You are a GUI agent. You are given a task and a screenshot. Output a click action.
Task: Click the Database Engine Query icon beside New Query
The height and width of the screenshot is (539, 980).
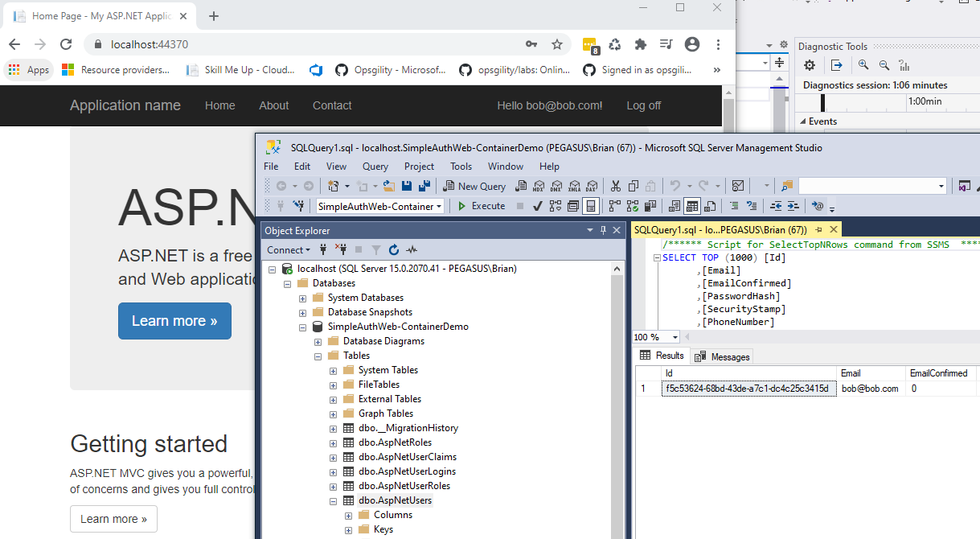[521, 186]
